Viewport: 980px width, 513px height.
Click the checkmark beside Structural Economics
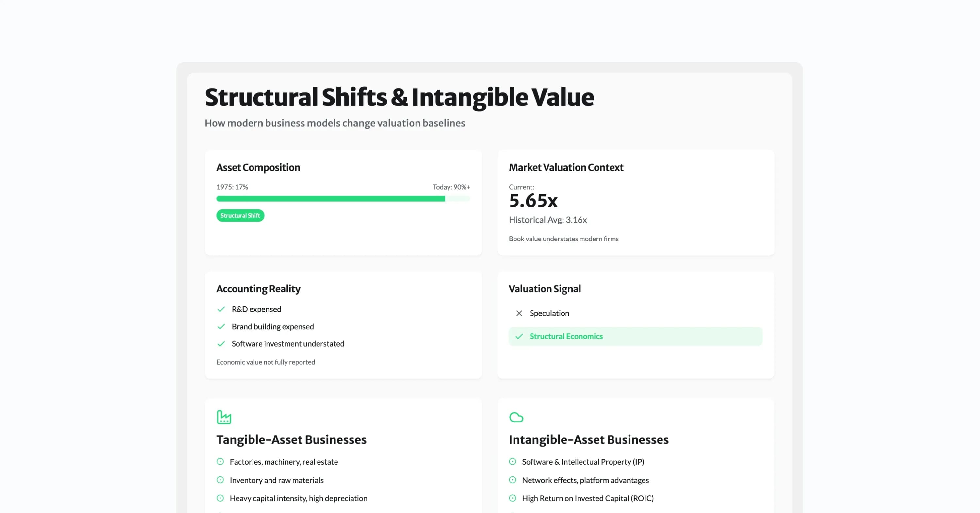(519, 336)
